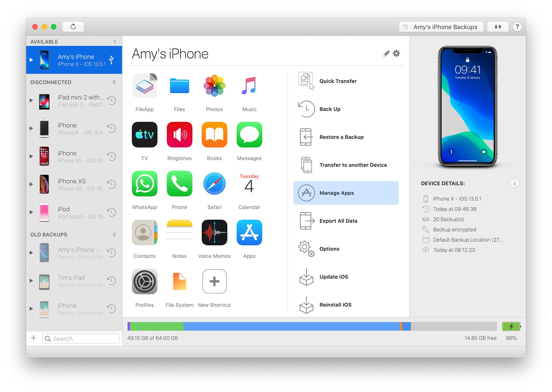The height and width of the screenshot is (392, 552).
Task: Click the gray free space segment
Action: pyautogui.click(x=454, y=326)
